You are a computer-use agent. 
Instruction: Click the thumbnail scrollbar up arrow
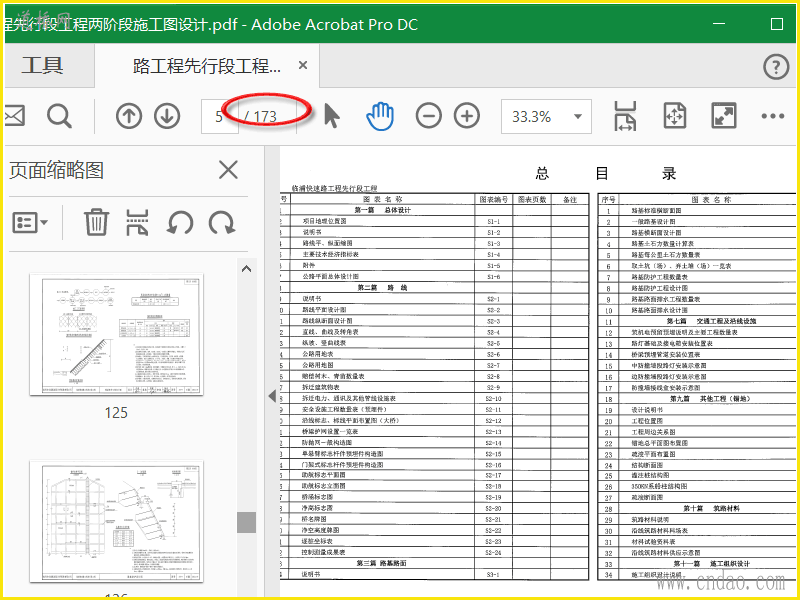(246, 269)
